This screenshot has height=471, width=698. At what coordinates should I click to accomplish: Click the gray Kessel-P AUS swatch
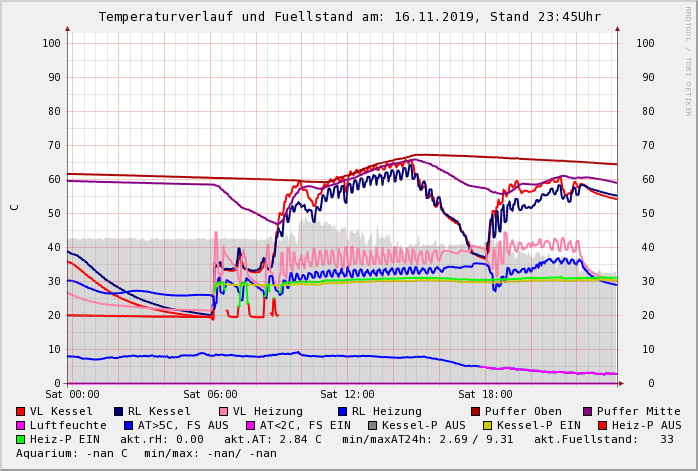click(x=371, y=425)
